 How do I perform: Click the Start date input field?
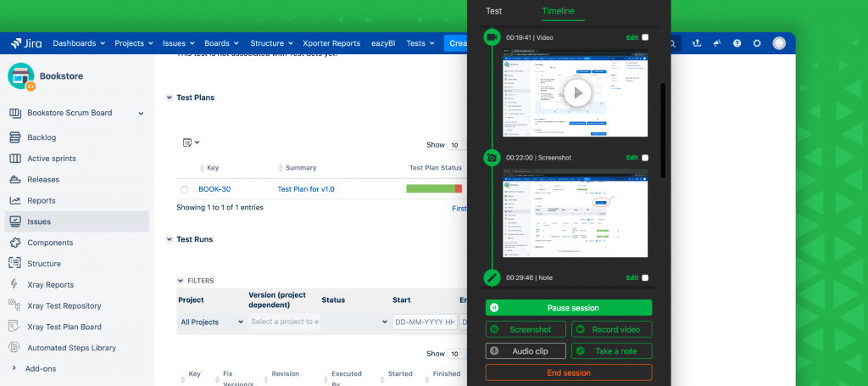(x=425, y=322)
